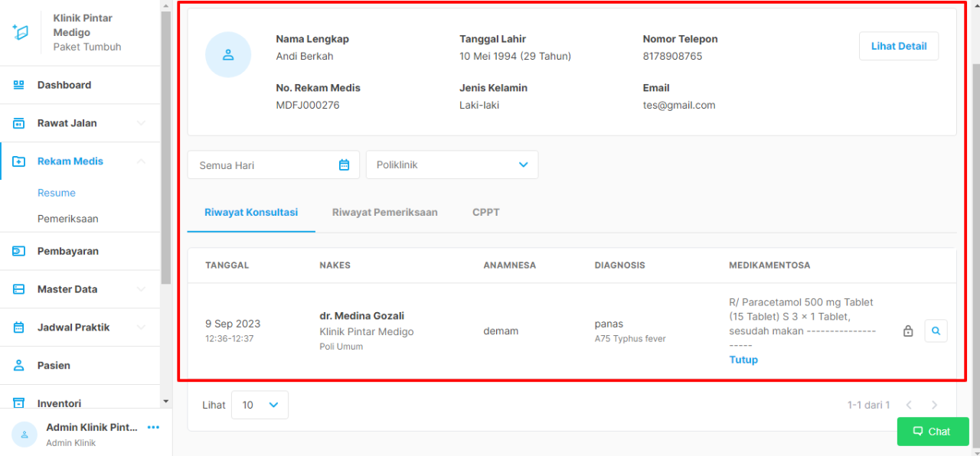
Task: Open three-dot menu beside Admin Klinik
Action: [x=153, y=428]
